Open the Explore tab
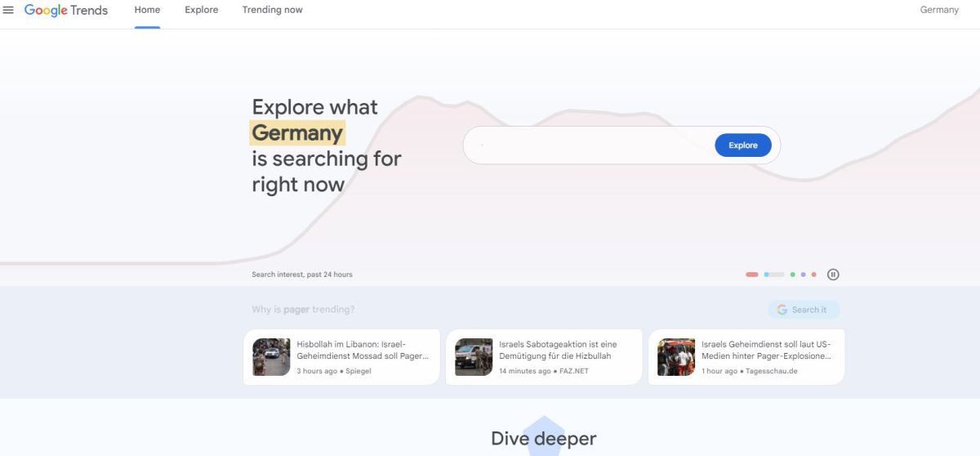Screen dimensions: 980x456 [x=201, y=10]
